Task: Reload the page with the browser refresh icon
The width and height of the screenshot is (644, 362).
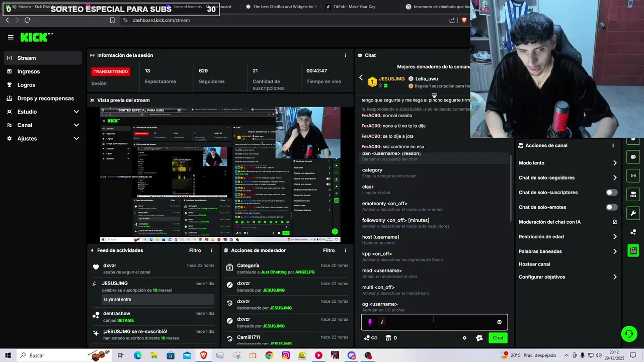Action: (x=27, y=20)
